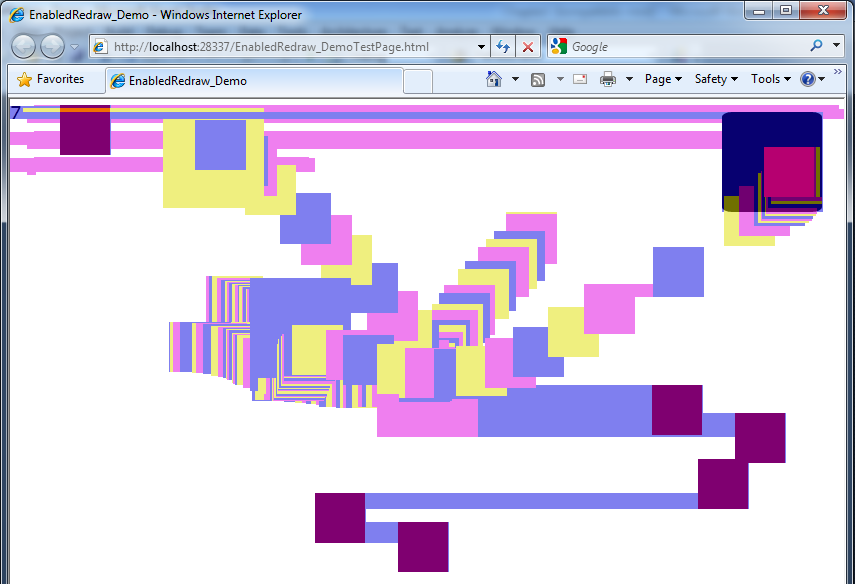Viewport: 855px width, 584px height.
Task: Select the EnabledRedraw_Demo tab
Action: click(x=254, y=81)
